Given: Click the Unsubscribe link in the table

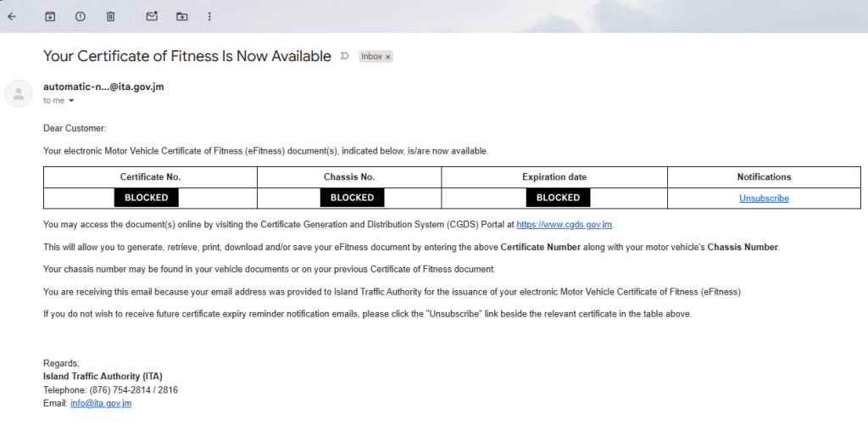Looking at the screenshot, I should pyautogui.click(x=764, y=199).
